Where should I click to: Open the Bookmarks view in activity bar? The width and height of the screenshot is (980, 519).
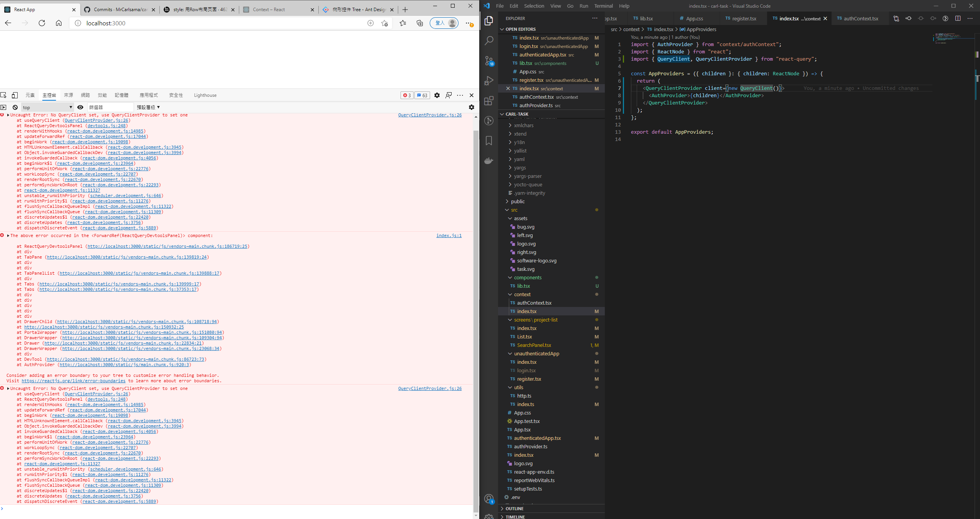[x=489, y=141]
